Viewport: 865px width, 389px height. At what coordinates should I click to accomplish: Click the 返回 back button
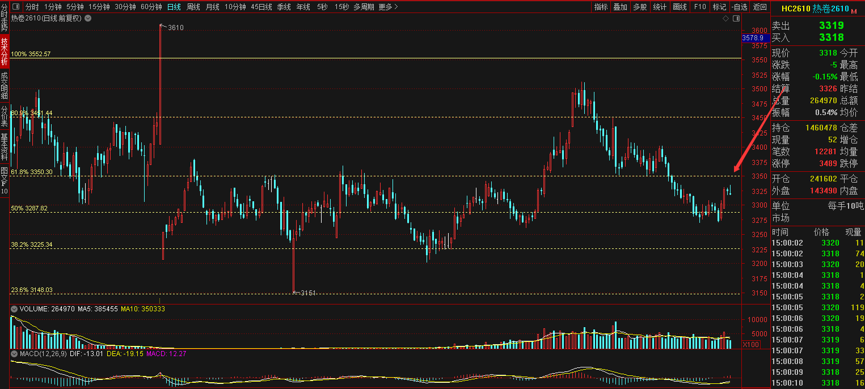click(x=760, y=7)
